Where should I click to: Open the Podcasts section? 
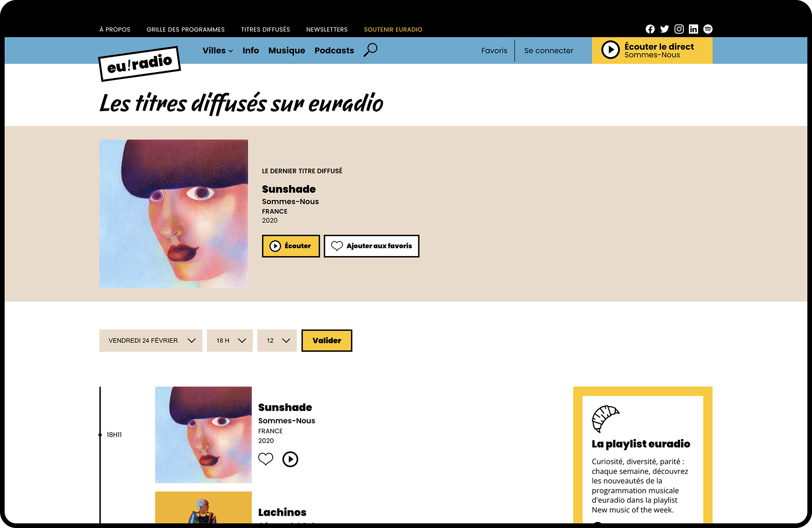click(x=334, y=51)
